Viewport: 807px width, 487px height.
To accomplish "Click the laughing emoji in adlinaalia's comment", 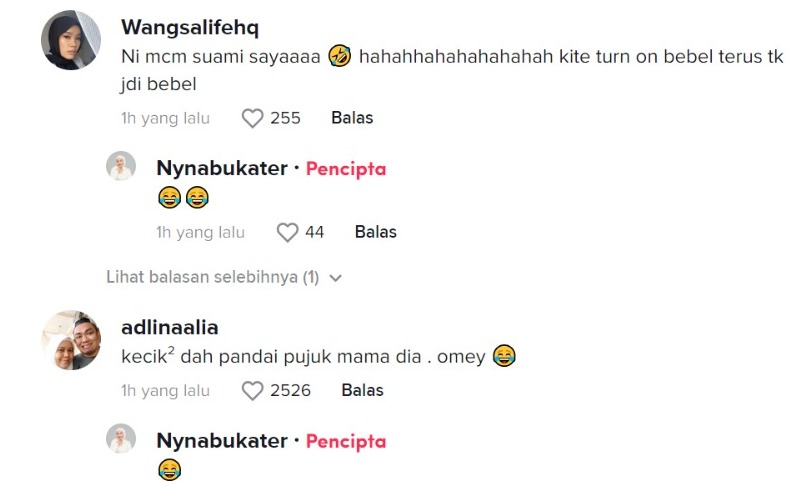I will point(504,356).
